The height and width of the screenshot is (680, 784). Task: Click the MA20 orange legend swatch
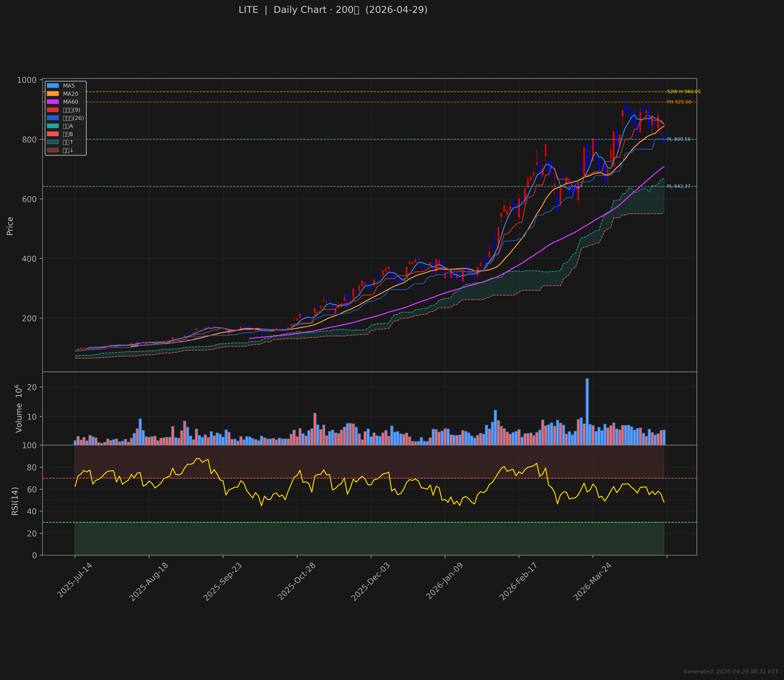click(53, 94)
